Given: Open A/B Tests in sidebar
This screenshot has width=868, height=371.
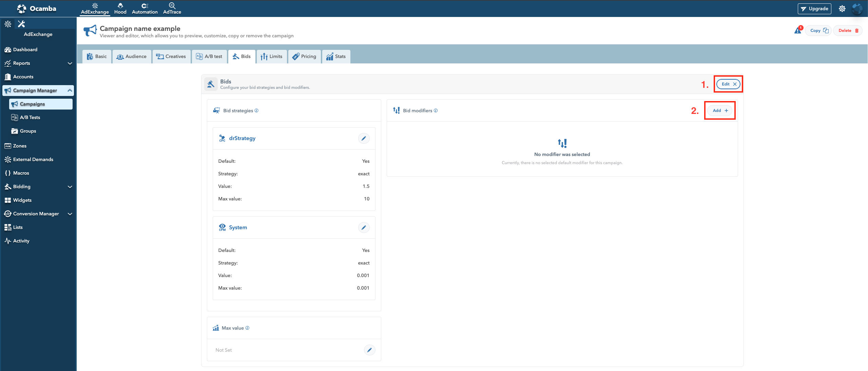Looking at the screenshot, I should pos(30,117).
